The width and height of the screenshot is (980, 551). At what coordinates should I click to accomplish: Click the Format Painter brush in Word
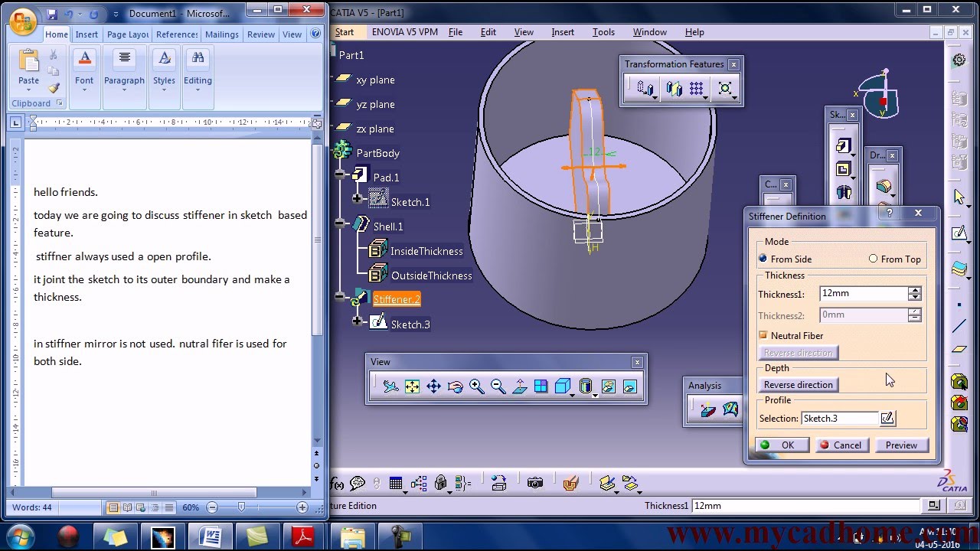pyautogui.click(x=54, y=88)
